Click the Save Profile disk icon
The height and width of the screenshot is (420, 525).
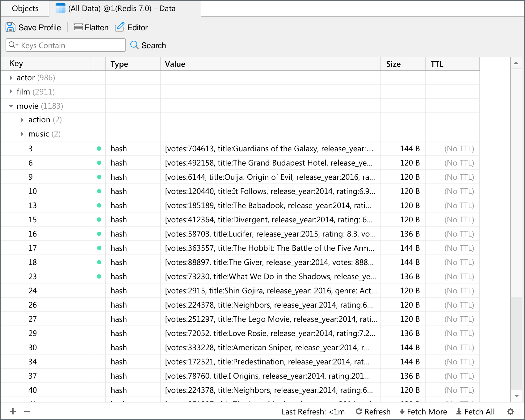coord(10,27)
